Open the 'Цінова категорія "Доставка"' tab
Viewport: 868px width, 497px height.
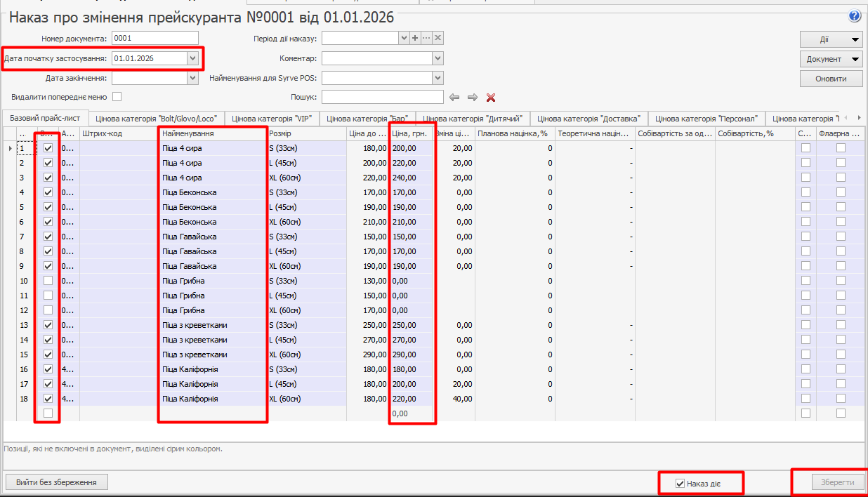pyautogui.click(x=588, y=119)
